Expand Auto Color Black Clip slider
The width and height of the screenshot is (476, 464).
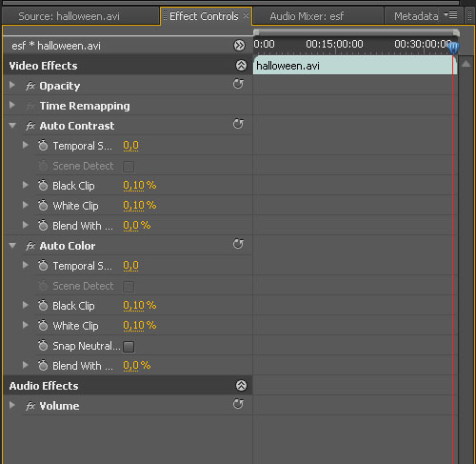coord(26,305)
